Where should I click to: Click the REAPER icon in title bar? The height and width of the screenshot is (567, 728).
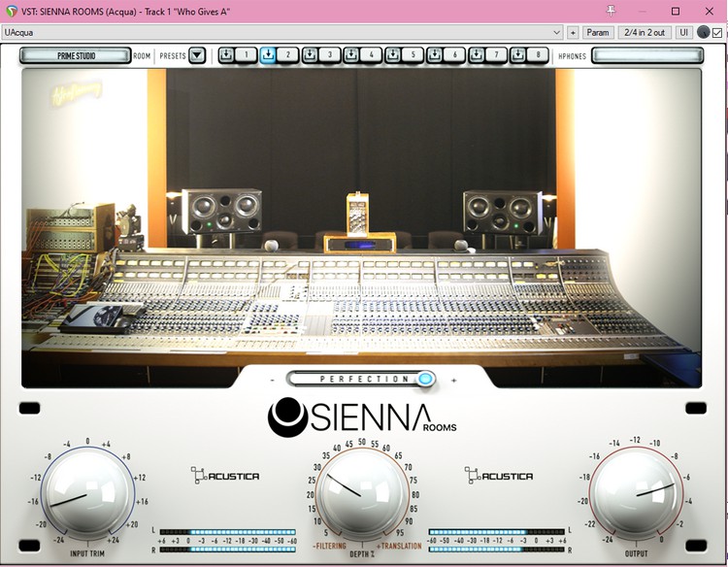[x=12, y=11]
